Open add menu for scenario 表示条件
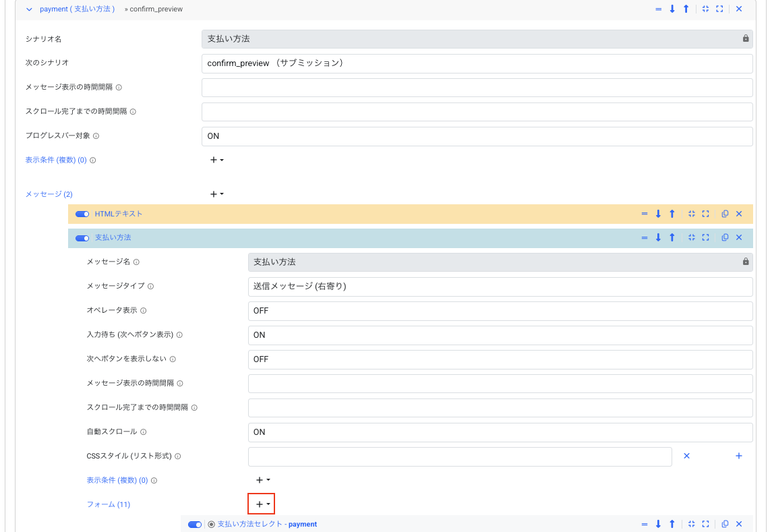Screen dimensions: 772x532 click(x=216, y=160)
